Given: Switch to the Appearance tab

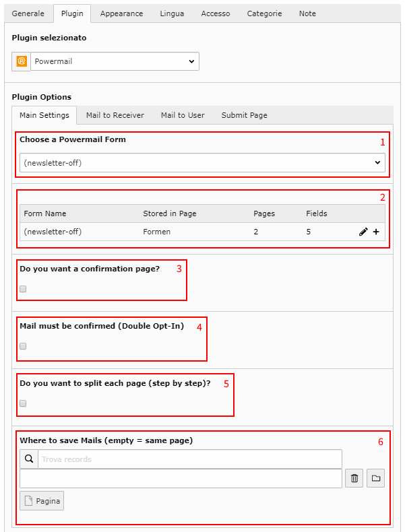Looking at the screenshot, I should 121,13.
